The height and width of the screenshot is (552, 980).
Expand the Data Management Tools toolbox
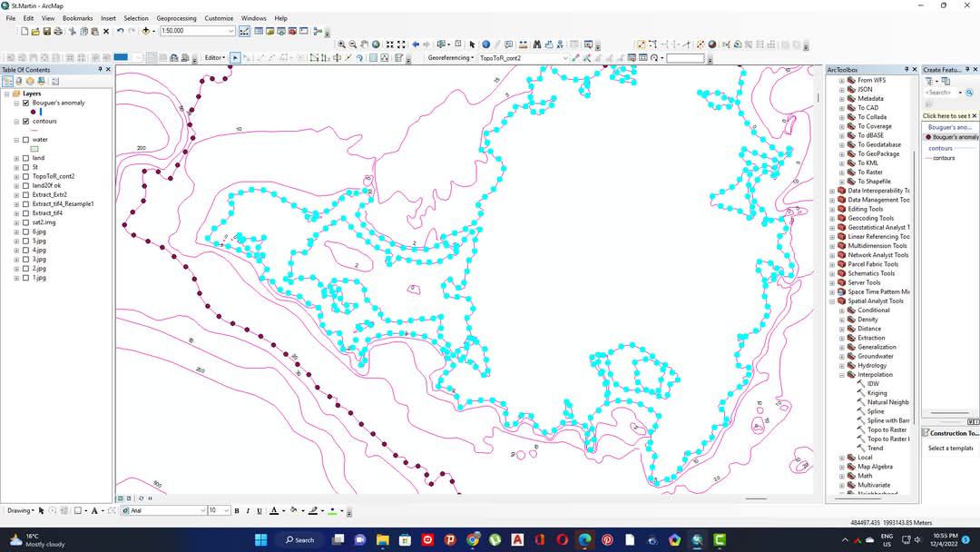[832, 200]
